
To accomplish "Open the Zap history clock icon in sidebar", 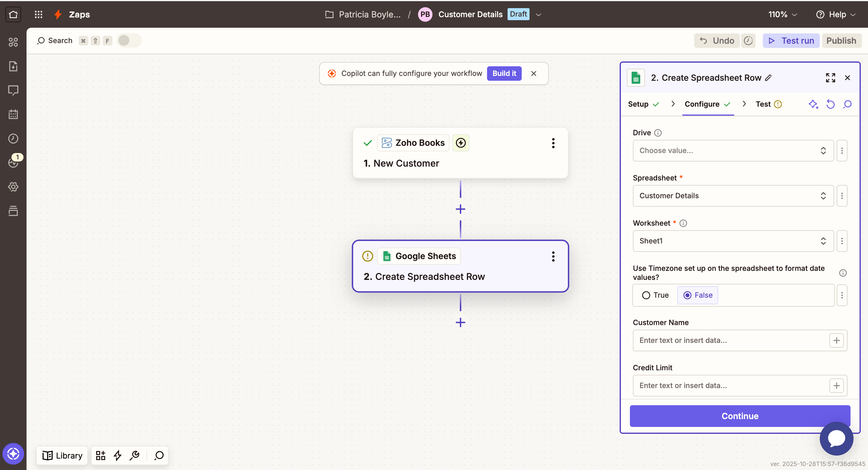I will (13, 139).
